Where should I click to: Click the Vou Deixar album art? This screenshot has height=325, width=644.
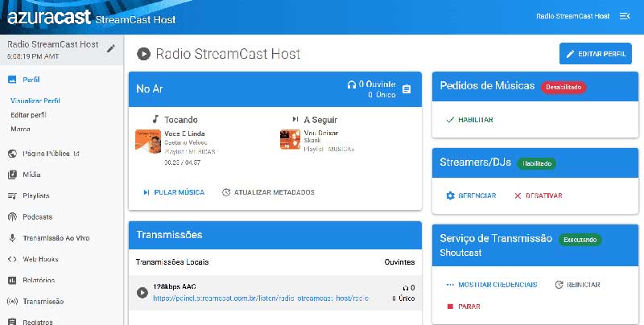[x=290, y=139]
